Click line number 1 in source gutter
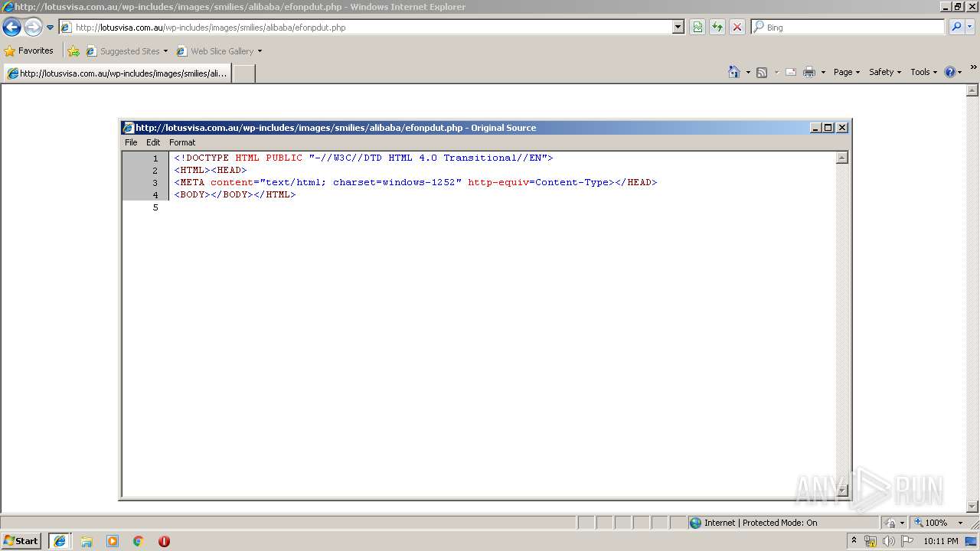Image resolution: width=980 pixels, height=551 pixels. (155, 158)
